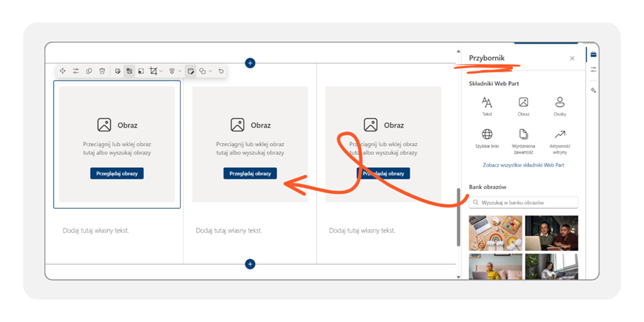Click the resize image icon in toolbar

pyautogui.click(x=141, y=71)
